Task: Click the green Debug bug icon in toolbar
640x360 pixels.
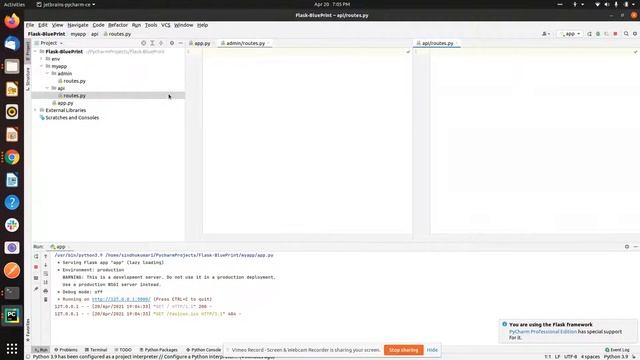Action: click(x=598, y=34)
